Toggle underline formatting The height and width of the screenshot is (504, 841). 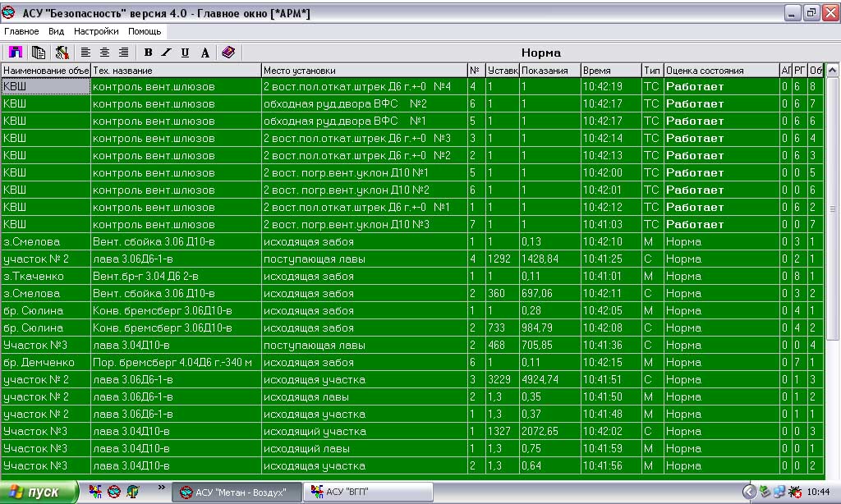click(186, 53)
